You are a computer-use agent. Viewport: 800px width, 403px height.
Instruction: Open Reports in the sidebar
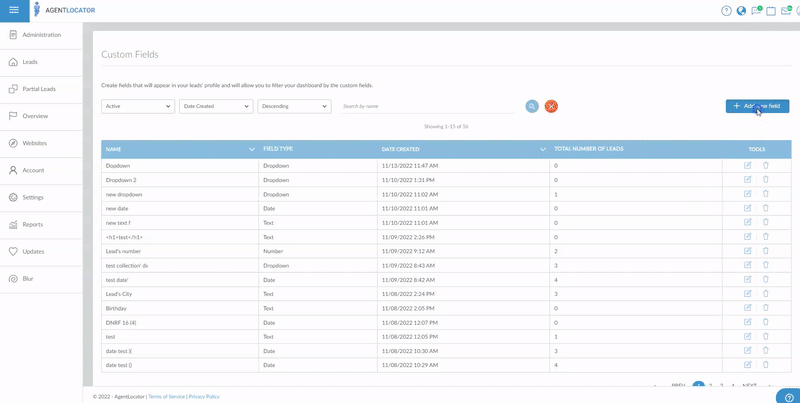41,224
